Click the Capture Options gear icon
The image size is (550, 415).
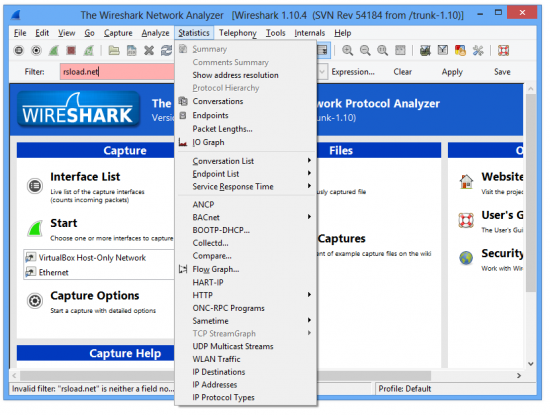[35, 301]
